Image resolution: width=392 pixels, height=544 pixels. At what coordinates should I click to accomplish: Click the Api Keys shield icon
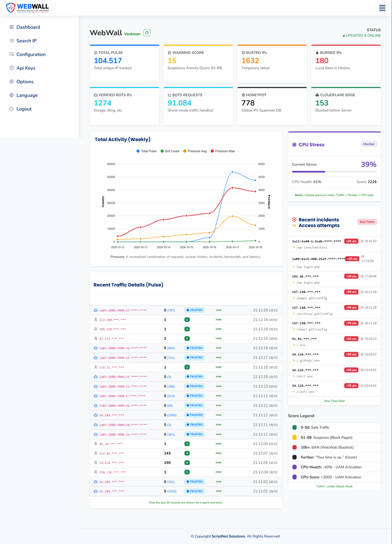pos(11,68)
